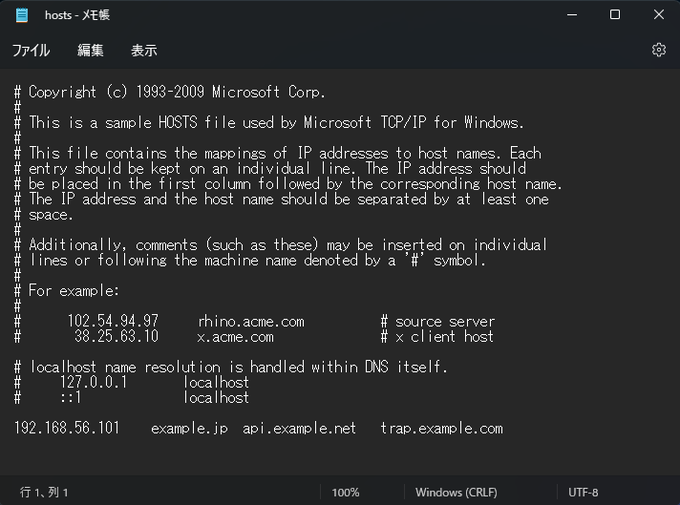Click Windows (CRLF) line ending indicator
The width and height of the screenshot is (680, 505).
click(456, 492)
